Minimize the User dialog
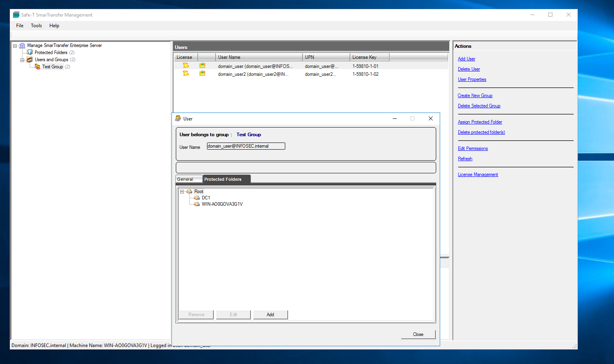Image resolution: width=614 pixels, height=364 pixels. tap(395, 118)
